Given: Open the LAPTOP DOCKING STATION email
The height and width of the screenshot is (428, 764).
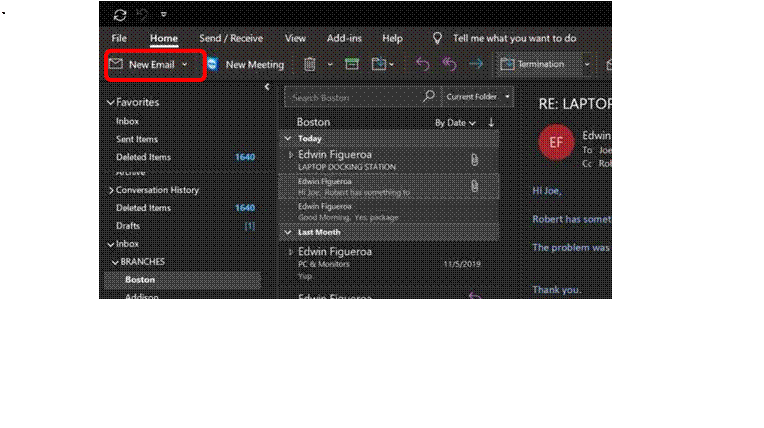Looking at the screenshot, I should click(389, 160).
